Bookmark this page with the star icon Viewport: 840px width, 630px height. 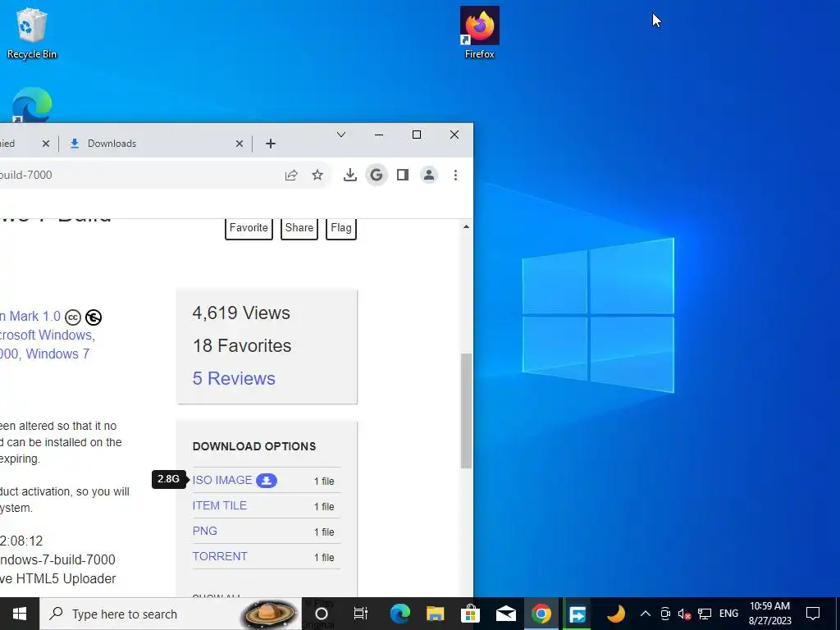click(x=317, y=176)
